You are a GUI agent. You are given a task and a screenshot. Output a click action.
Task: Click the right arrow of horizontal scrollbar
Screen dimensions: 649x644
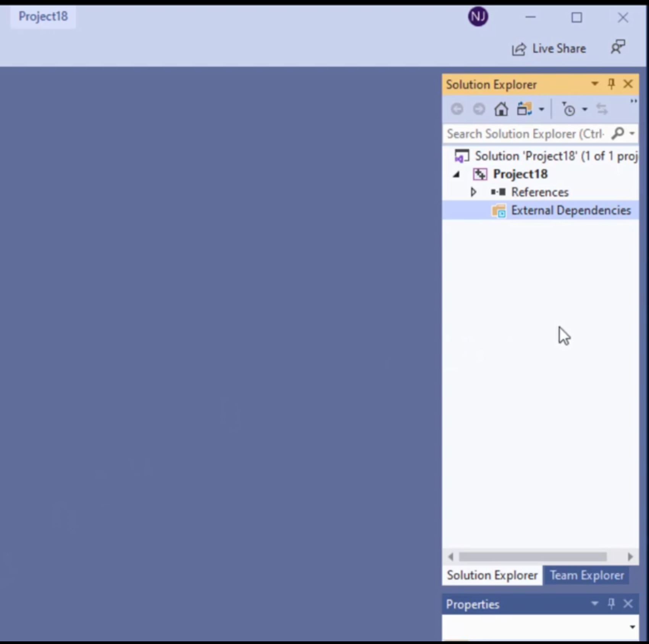pyautogui.click(x=630, y=557)
